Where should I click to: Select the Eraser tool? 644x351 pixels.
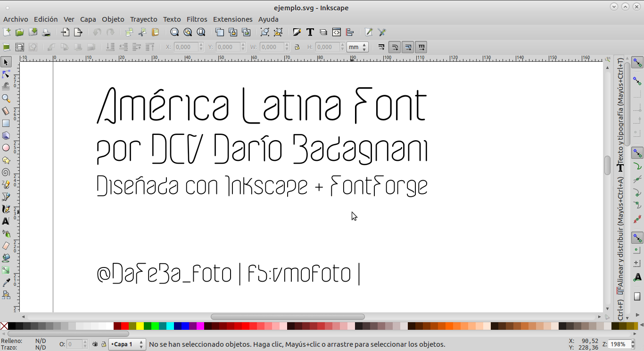point(6,246)
